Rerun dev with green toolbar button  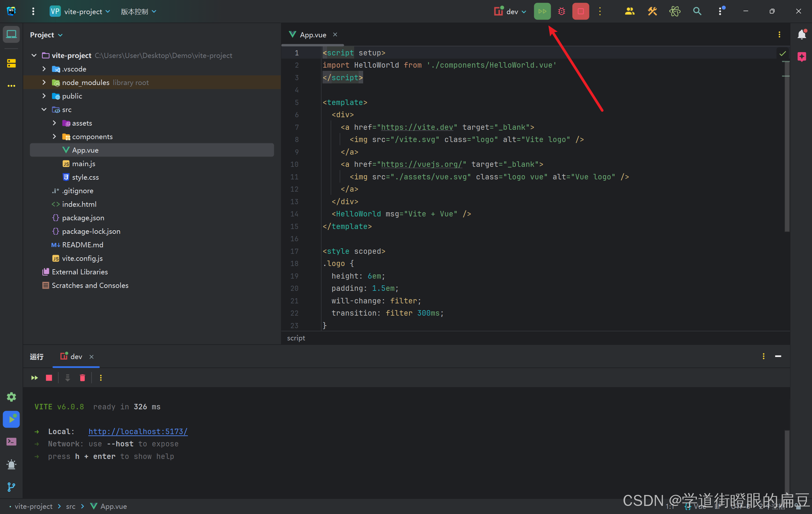(x=542, y=12)
